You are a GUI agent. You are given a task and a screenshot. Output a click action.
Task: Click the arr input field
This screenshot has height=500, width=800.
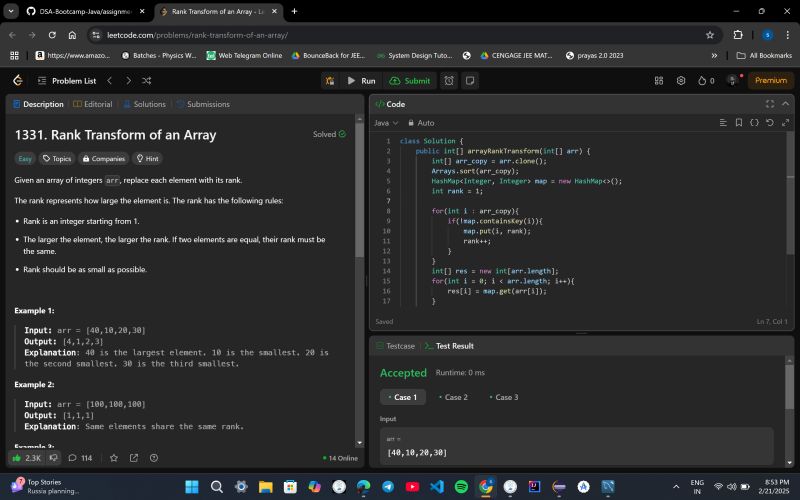[574, 446]
